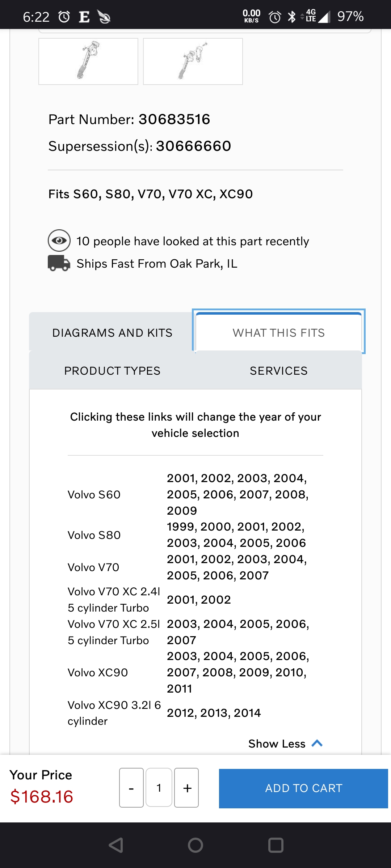Open the Product Types tab
391x868 pixels.
click(112, 371)
